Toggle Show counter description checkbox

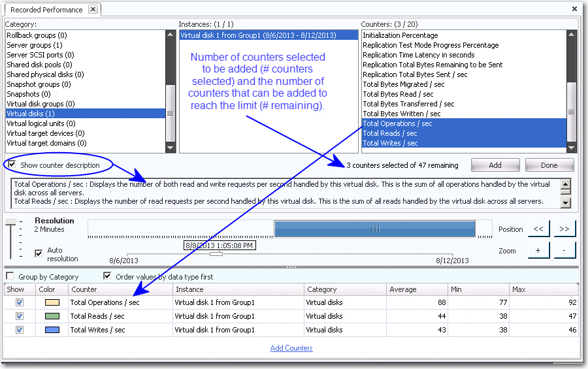(12, 165)
